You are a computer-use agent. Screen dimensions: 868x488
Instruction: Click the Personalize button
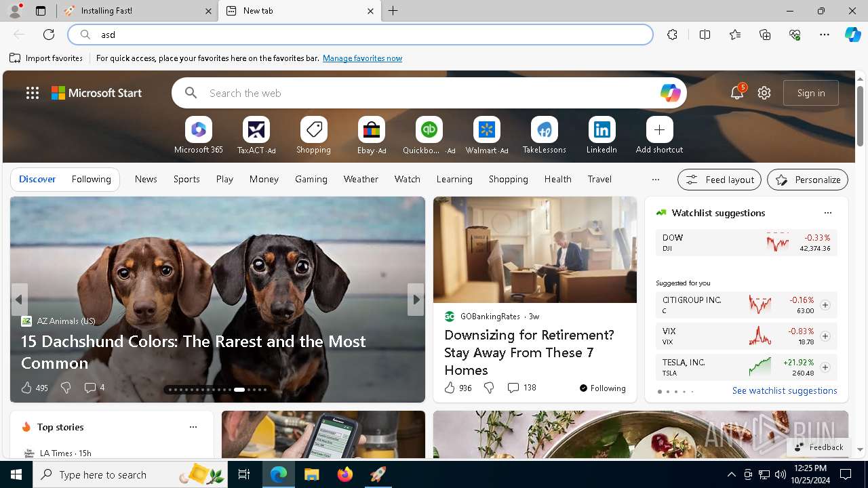[x=808, y=180]
